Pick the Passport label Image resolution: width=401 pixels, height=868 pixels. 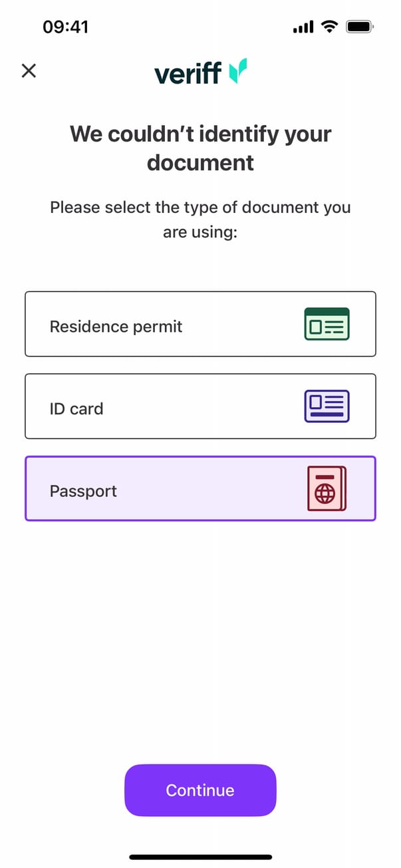[83, 491]
